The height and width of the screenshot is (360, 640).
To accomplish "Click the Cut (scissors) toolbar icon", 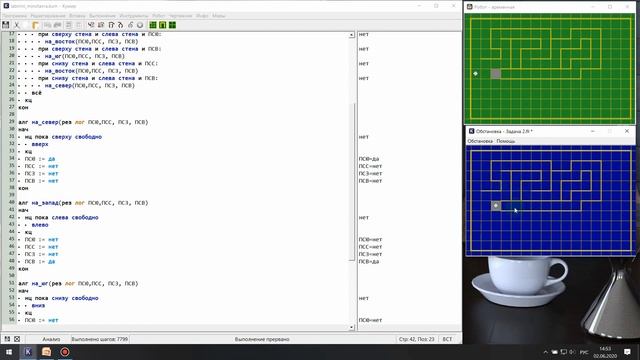I will point(17,25).
